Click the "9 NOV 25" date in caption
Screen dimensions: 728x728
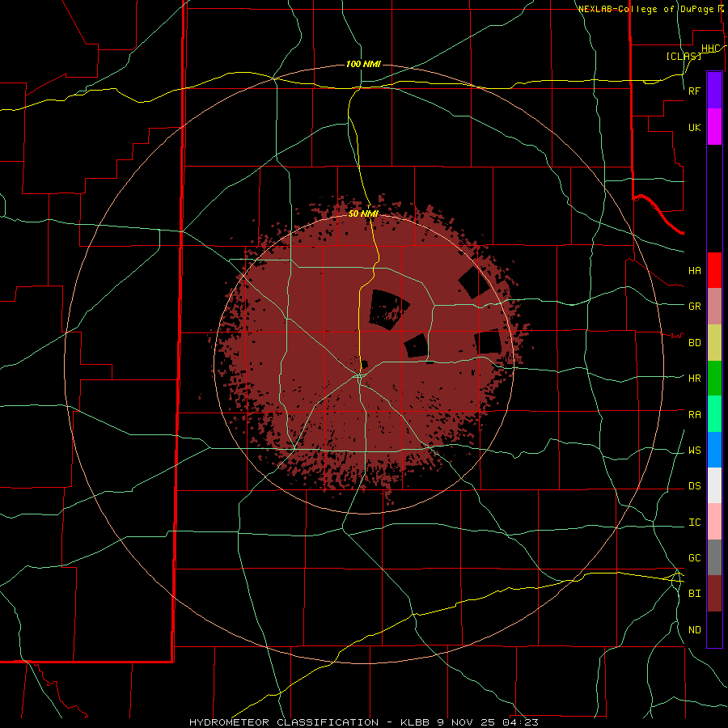coord(467,722)
